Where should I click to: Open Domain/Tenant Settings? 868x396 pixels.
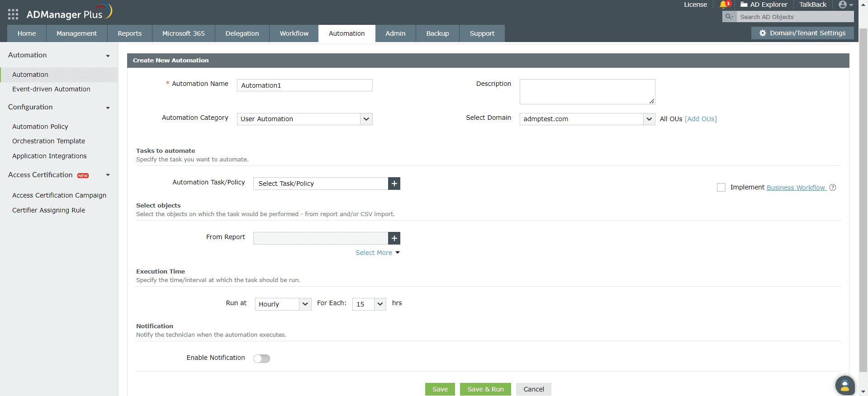click(802, 33)
